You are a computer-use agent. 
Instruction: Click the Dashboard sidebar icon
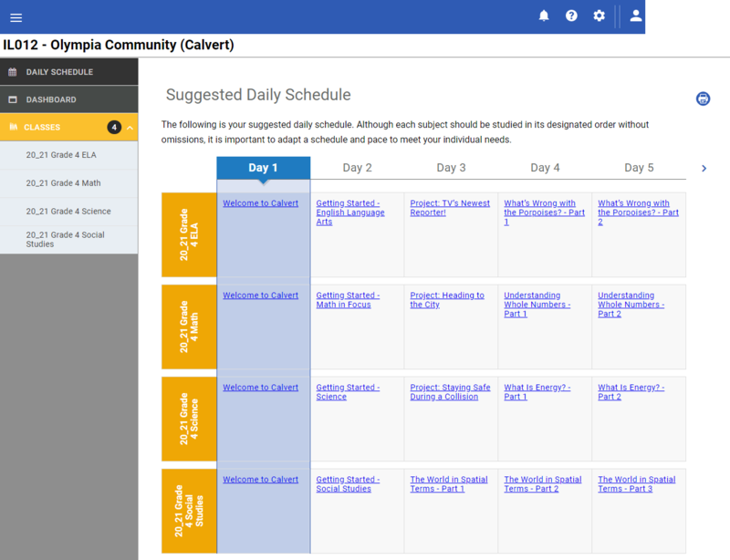click(x=13, y=99)
